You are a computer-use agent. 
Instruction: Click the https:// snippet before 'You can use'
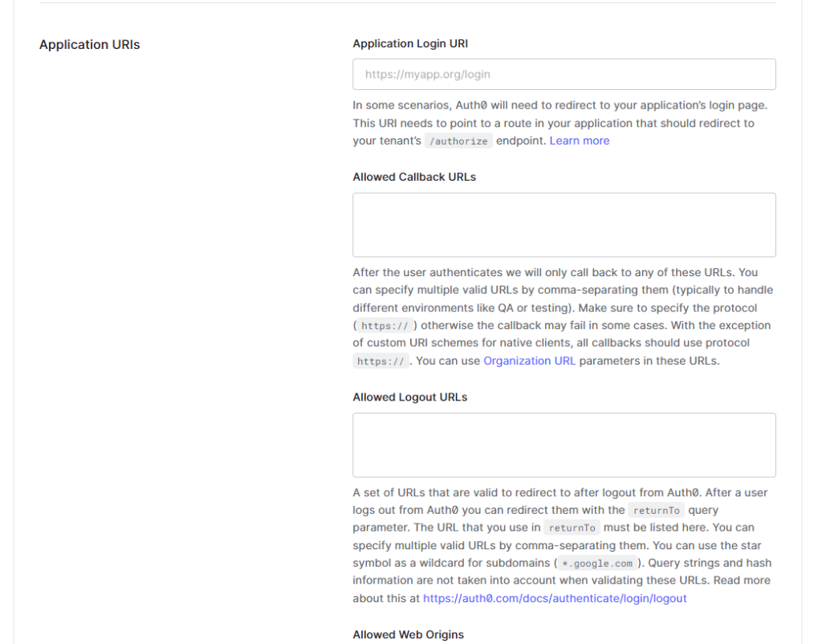pos(380,361)
